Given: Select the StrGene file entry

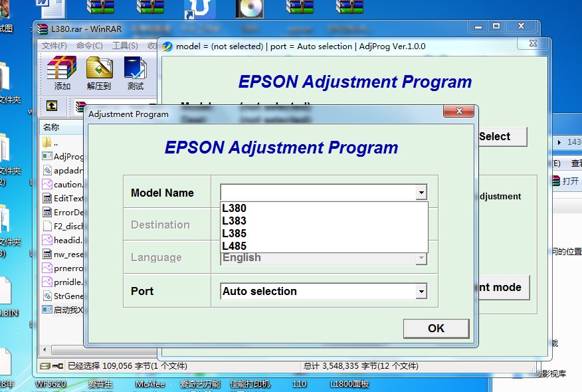Looking at the screenshot, I should tap(62, 296).
